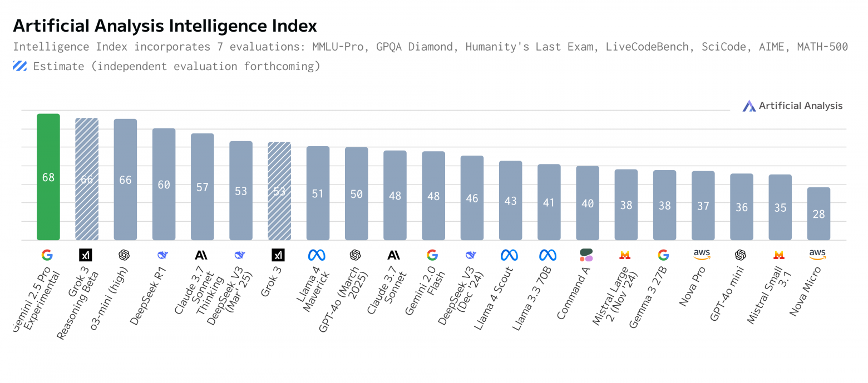The height and width of the screenshot is (383, 868).
Task: Click the AWS logo under Nova Pro
Action: pos(702,255)
